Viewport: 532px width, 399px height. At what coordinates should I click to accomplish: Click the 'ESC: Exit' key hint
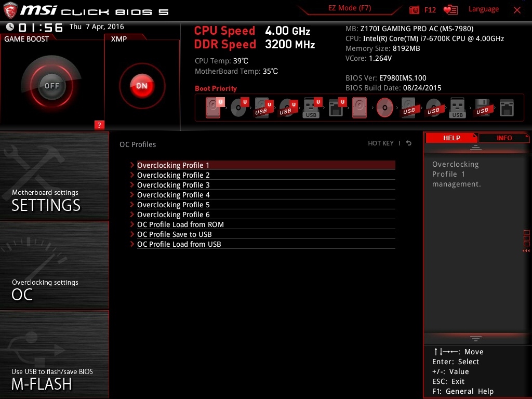(x=448, y=381)
